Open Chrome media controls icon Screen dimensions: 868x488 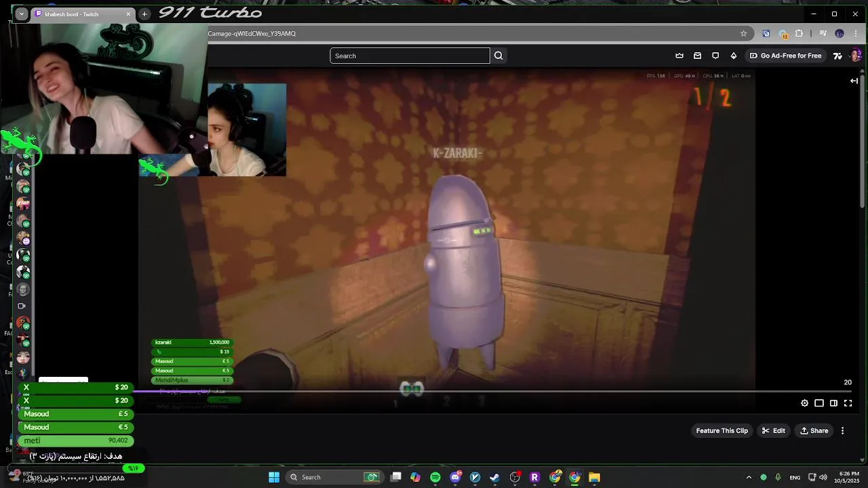click(x=823, y=33)
